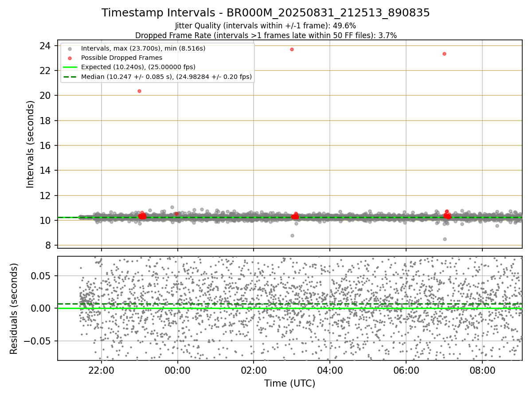Click the gray low interval point near 8.8 seconds
The width and height of the screenshot is (532, 399).
click(x=292, y=235)
